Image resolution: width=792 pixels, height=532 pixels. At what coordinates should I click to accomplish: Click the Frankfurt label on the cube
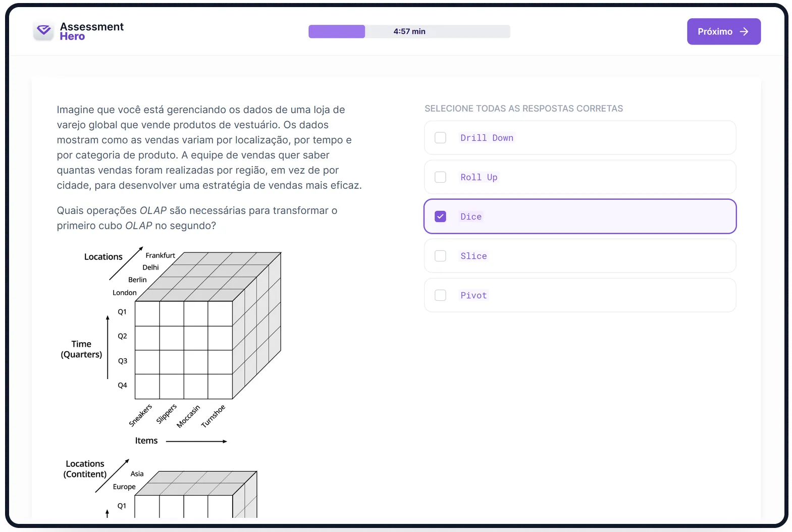coord(160,255)
